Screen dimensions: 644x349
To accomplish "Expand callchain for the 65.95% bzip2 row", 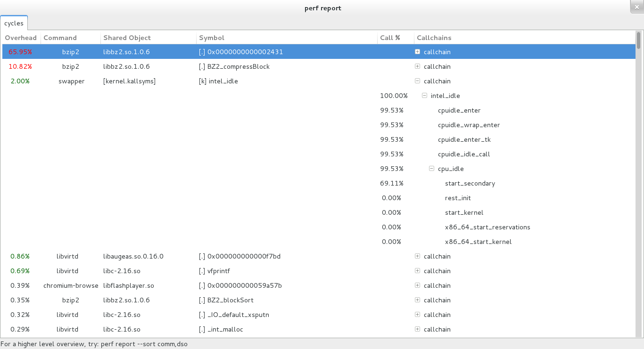I will coord(417,52).
